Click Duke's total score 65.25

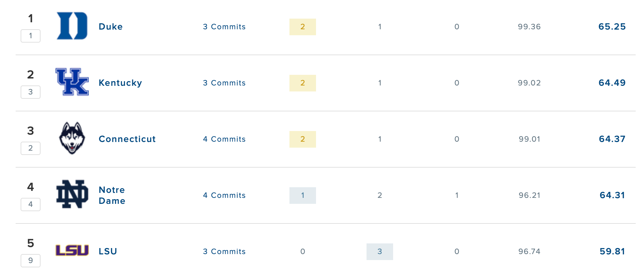(x=612, y=27)
